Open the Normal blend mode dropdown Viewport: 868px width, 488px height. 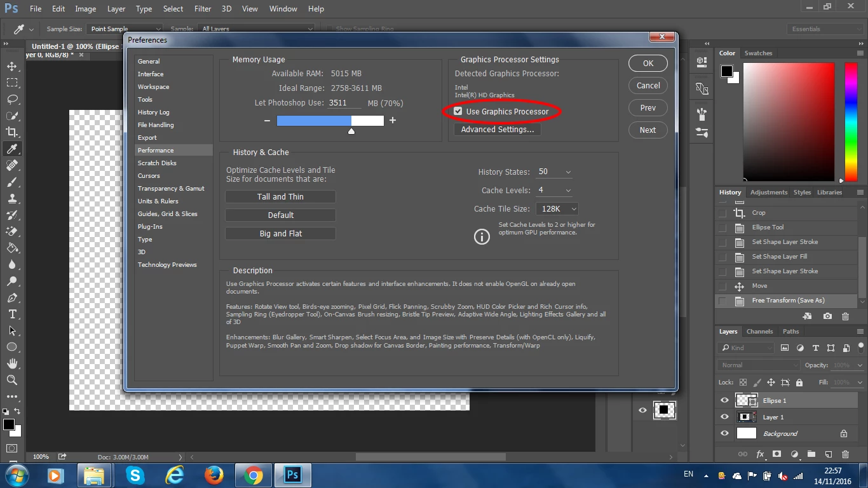tap(759, 365)
